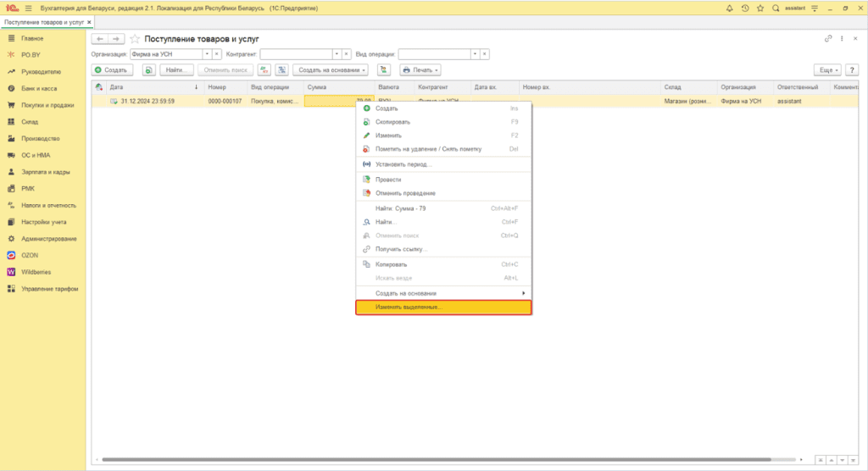Click the Контрагент filter input field

(295, 54)
